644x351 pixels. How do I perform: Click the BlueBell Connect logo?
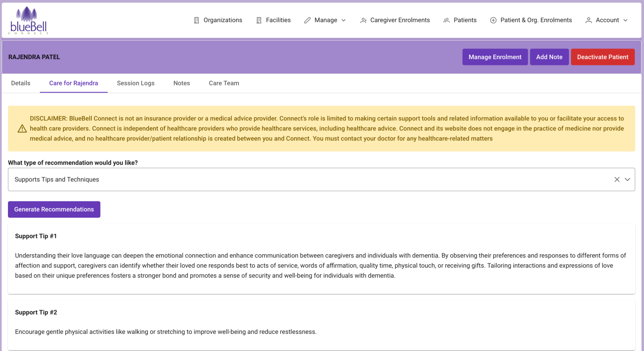(29, 21)
